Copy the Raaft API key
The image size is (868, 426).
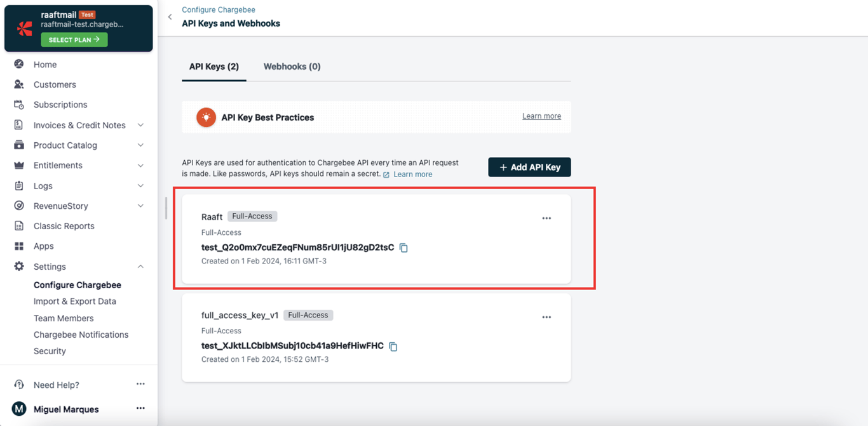(x=403, y=248)
